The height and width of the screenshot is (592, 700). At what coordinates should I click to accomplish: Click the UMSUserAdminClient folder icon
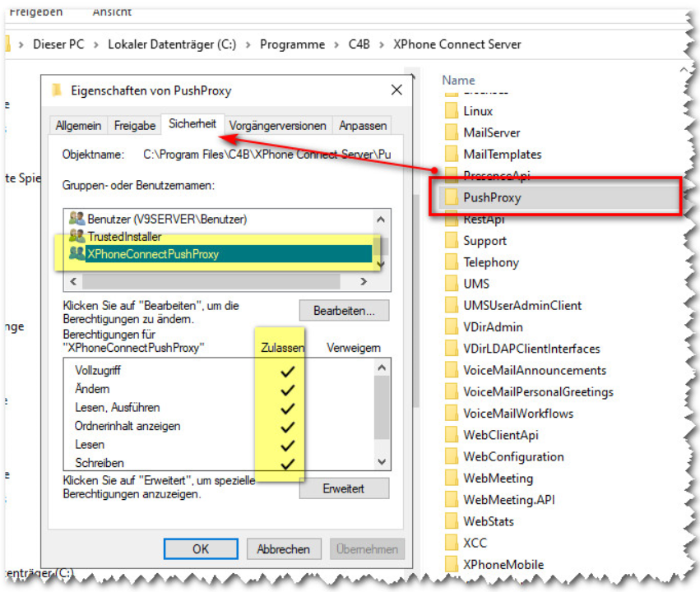[452, 305]
